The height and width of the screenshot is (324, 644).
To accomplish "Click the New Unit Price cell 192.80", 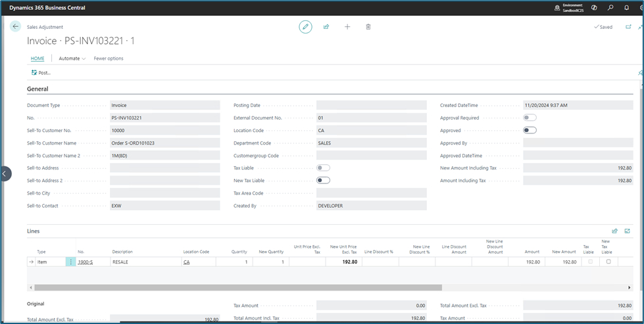I will tap(344, 262).
